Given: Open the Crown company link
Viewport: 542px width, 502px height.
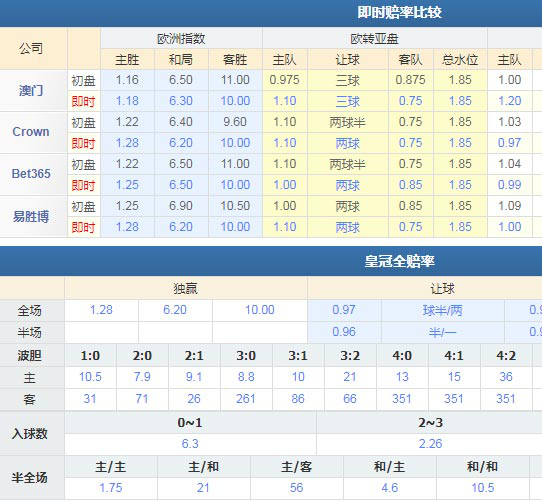Looking at the screenshot, I should pyautogui.click(x=31, y=132).
